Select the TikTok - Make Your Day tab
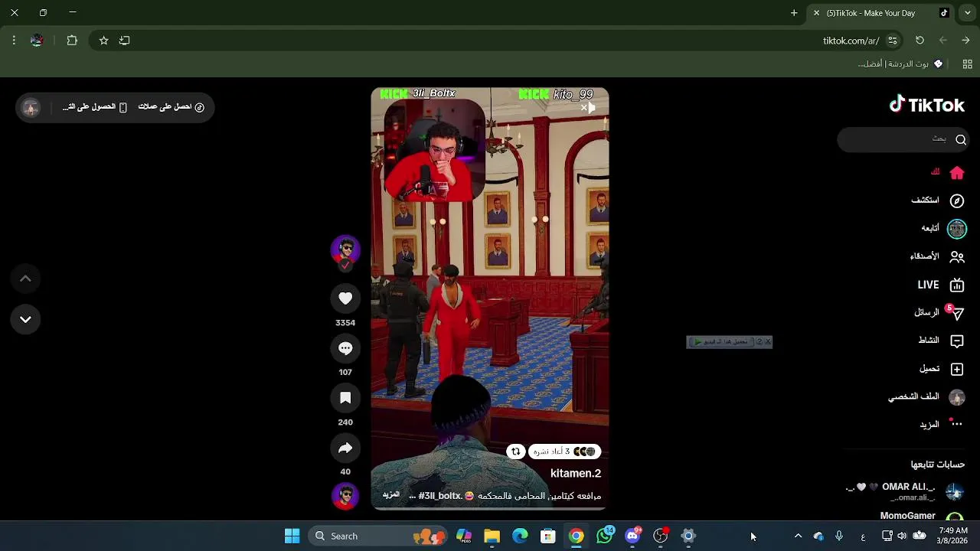This screenshot has height=551, width=980. (x=880, y=13)
